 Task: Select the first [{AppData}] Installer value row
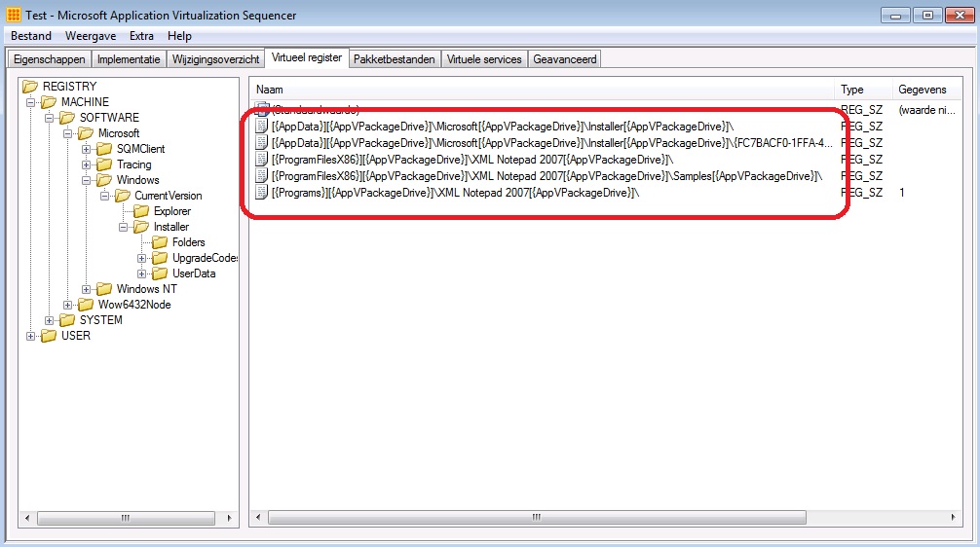[x=503, y=127]
